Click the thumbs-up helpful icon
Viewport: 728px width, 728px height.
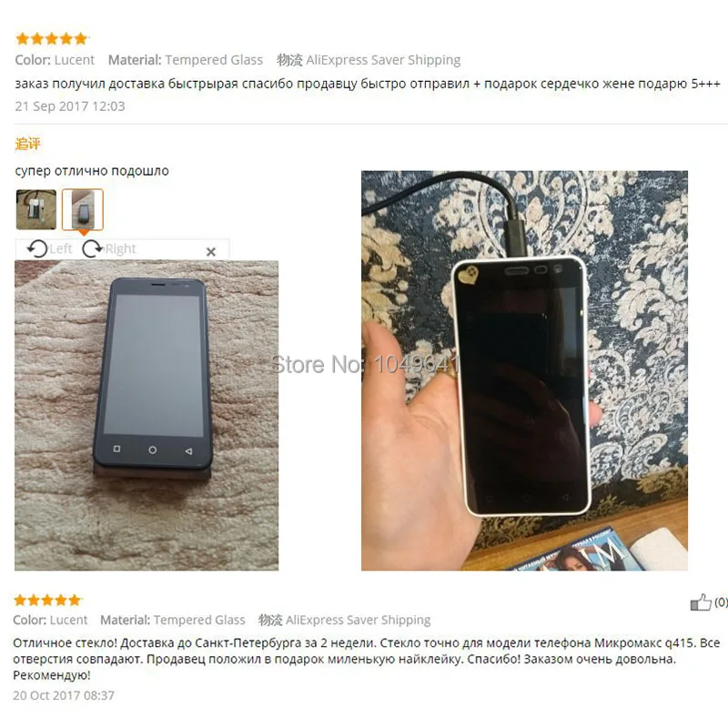701,602
